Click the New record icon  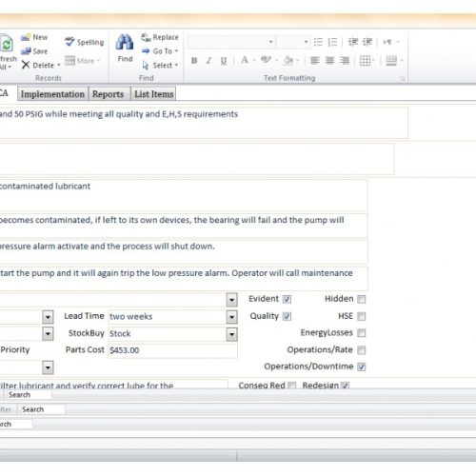(26, 37)
